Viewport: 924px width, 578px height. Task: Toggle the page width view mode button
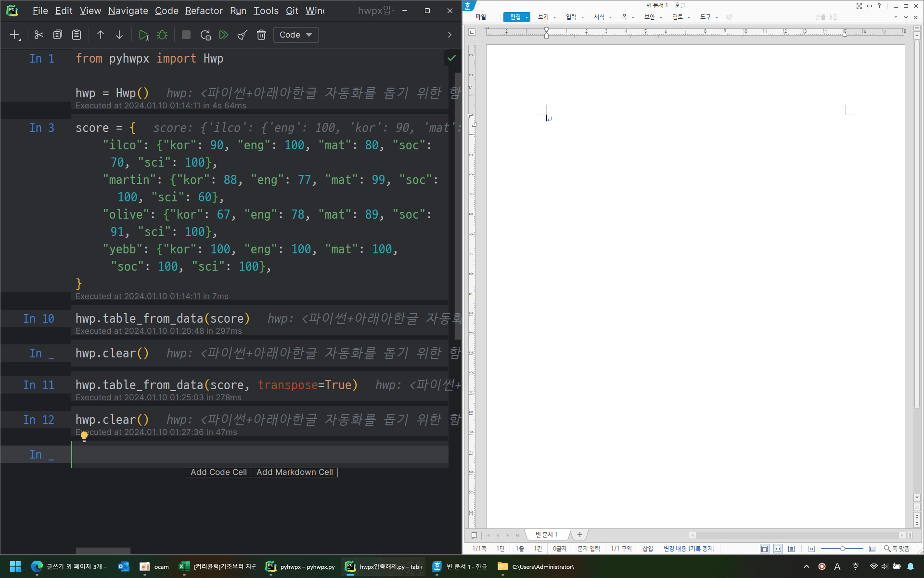tap(778, 549)
